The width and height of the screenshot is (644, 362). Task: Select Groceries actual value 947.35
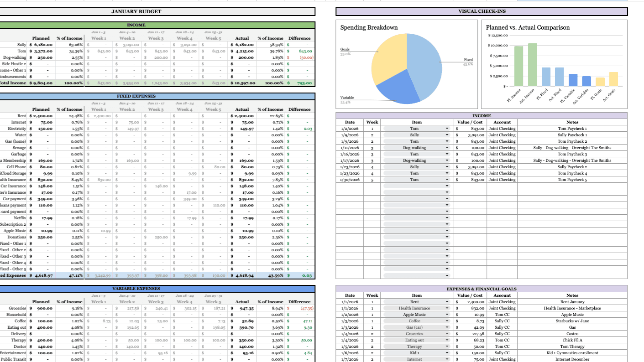[241, 308]
